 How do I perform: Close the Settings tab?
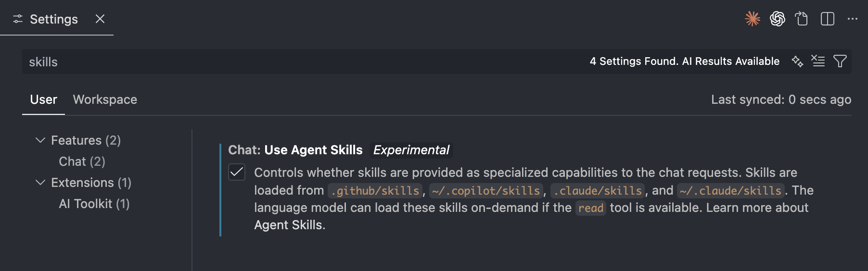click(100, 19)
